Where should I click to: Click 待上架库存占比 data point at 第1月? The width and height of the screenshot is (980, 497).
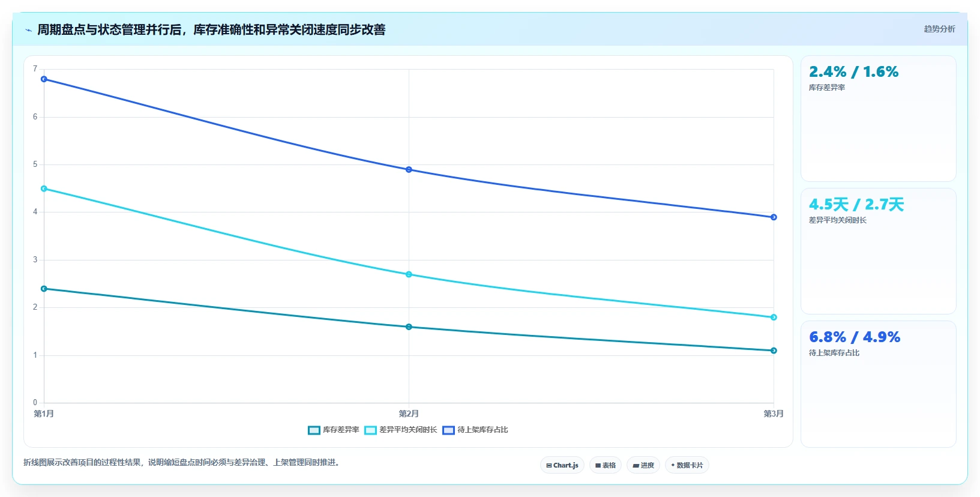tap(44, 79)
